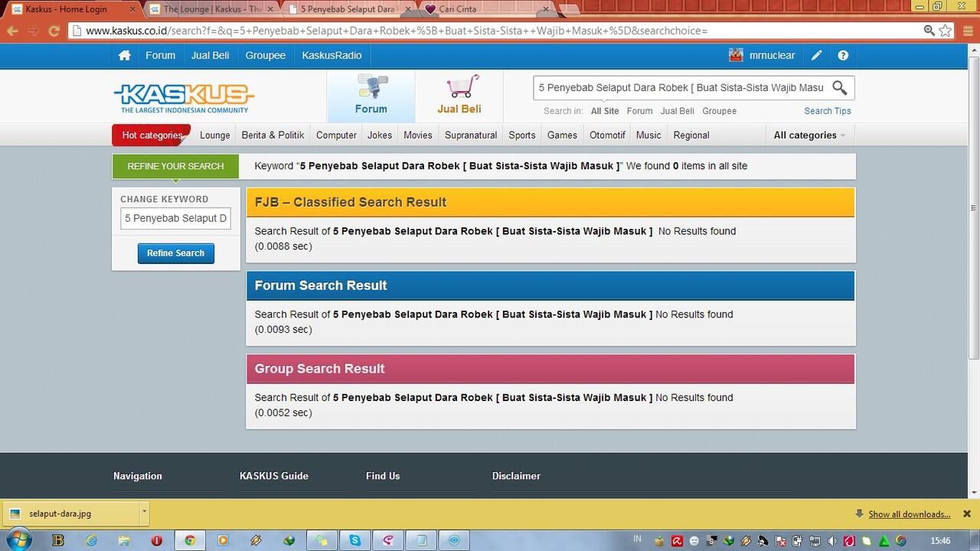980x551 pixels.
Task: Click browser back arrow
Action: [13, 31]
